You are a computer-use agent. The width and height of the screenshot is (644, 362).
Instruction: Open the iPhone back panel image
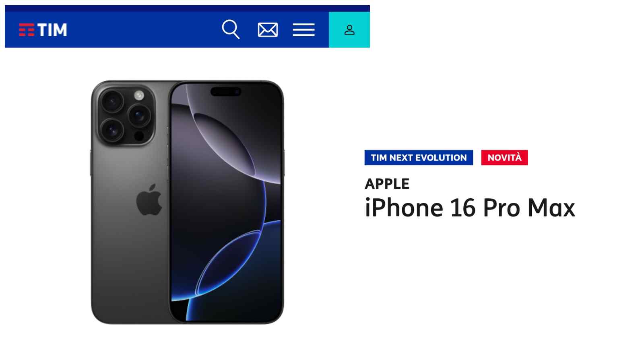(x=130, y=202)
